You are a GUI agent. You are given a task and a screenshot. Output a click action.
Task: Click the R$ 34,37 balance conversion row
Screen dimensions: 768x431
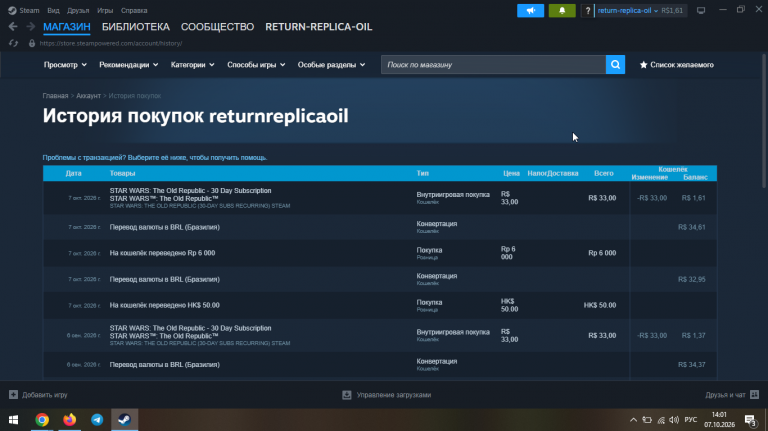[x=380, y=365]
